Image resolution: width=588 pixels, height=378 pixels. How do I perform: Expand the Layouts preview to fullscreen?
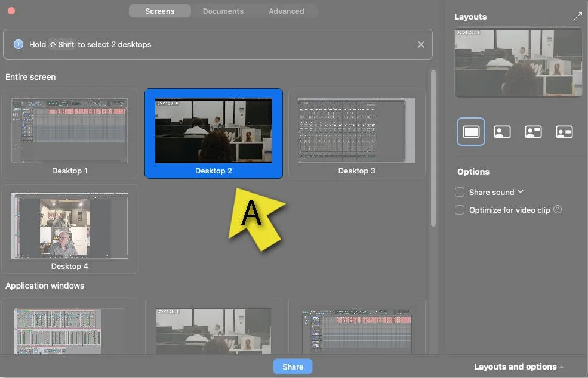pos(577,16)
